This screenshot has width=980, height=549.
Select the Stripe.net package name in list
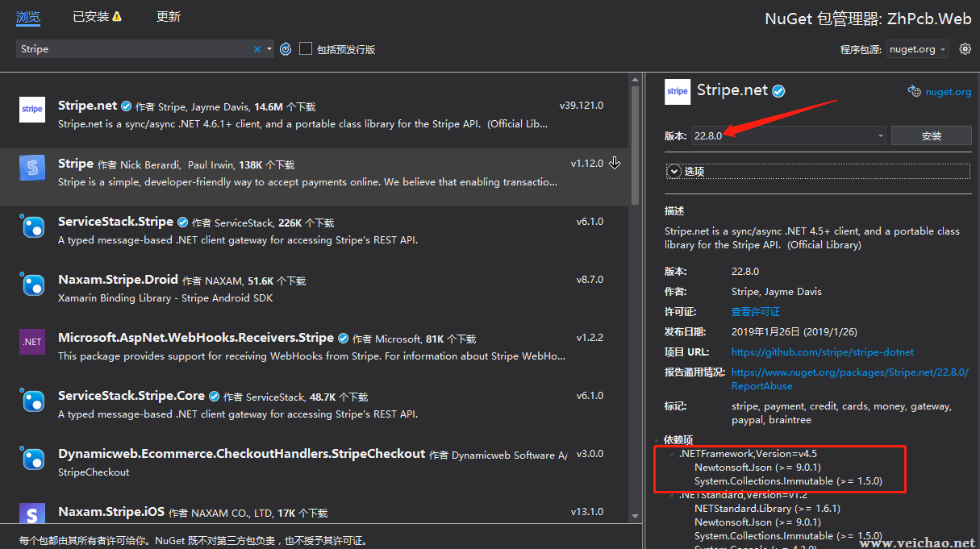click(x=88, y=106)
